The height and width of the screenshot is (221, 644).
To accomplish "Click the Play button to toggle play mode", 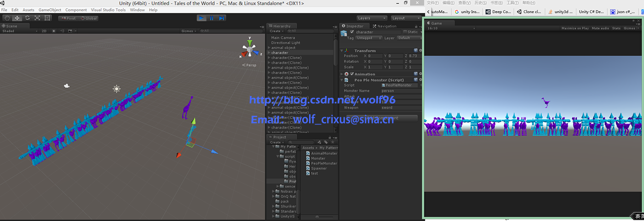I will [x=201, y=18].
